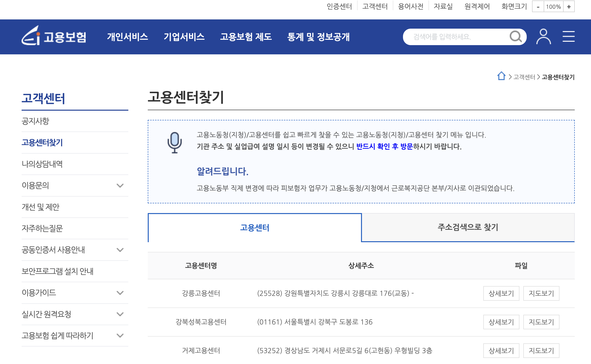Switch to 주소검색으로 찾기 tab
Screen dimensions: 591x364
(x=468, y=227)
